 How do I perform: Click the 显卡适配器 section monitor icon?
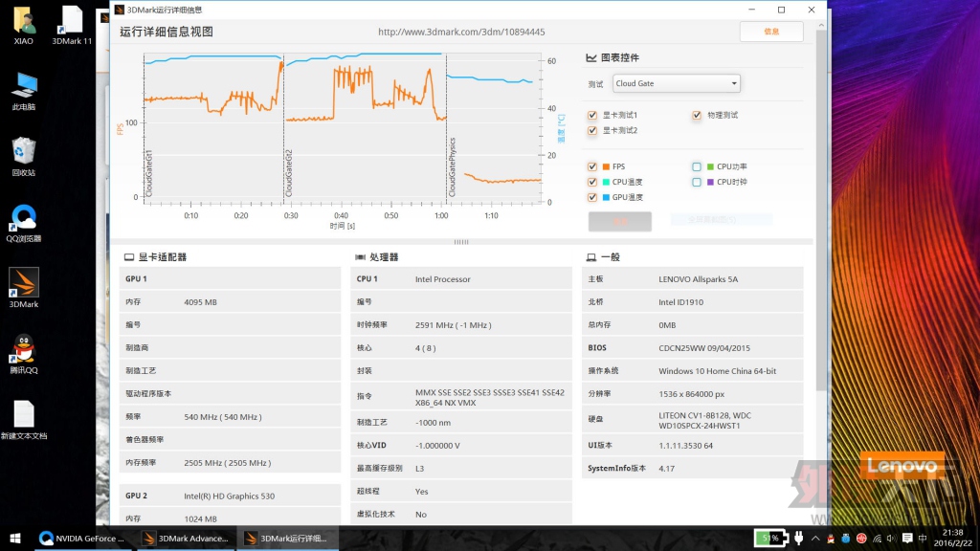pyautogui.click(x=129, y=257)
